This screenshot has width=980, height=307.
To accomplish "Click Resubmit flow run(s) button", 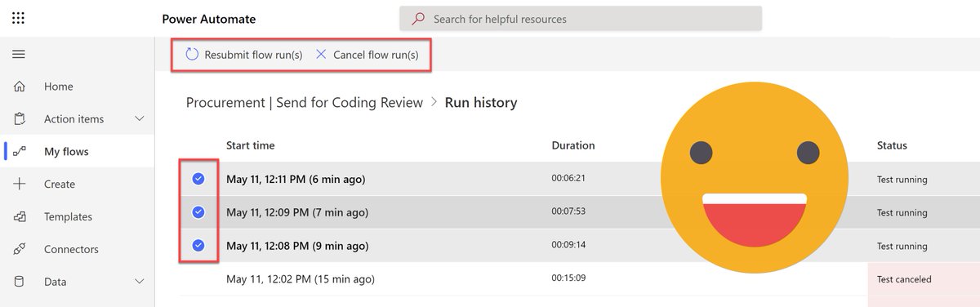I will click(244, 55).
